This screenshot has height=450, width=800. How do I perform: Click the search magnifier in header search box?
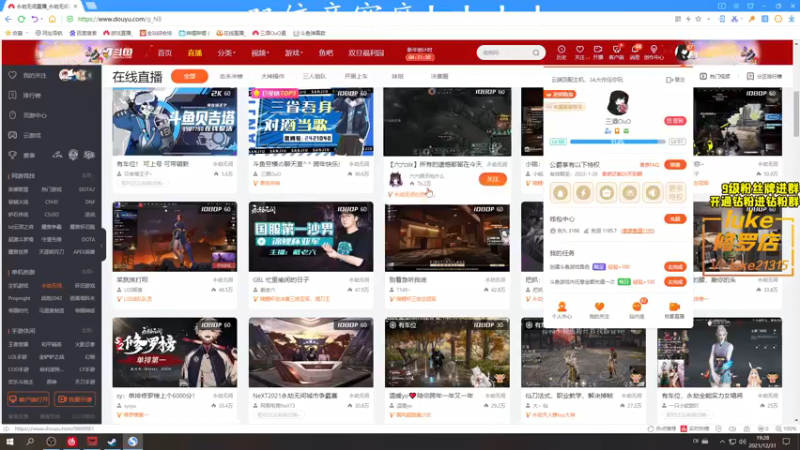click(x=536, y=53)
